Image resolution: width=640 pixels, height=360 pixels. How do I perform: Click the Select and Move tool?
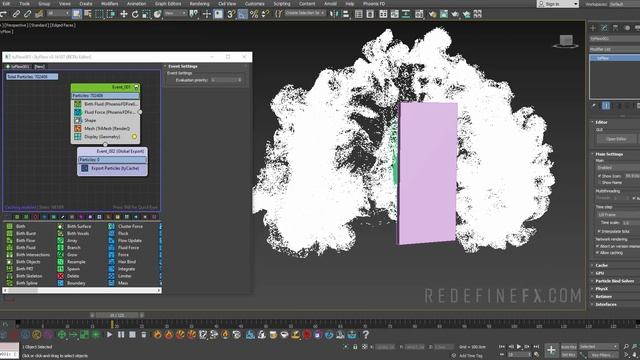pos(123,14)
